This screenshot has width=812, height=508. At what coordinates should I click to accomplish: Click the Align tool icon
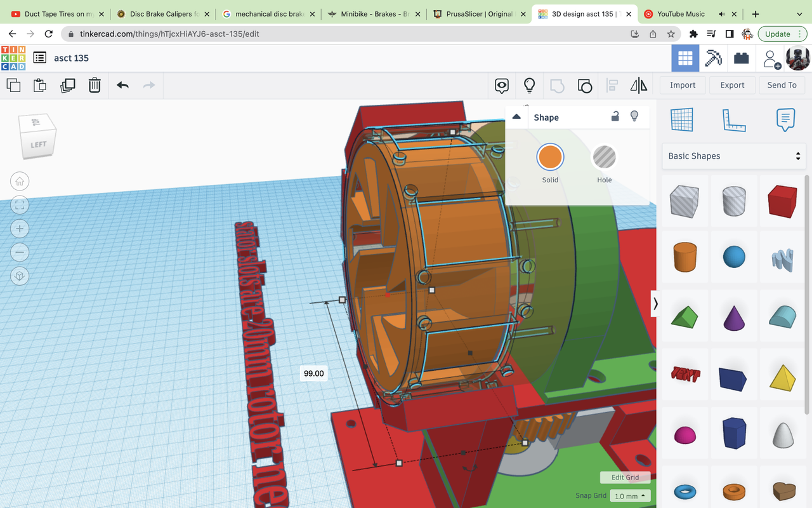click(x=612, y=85)
